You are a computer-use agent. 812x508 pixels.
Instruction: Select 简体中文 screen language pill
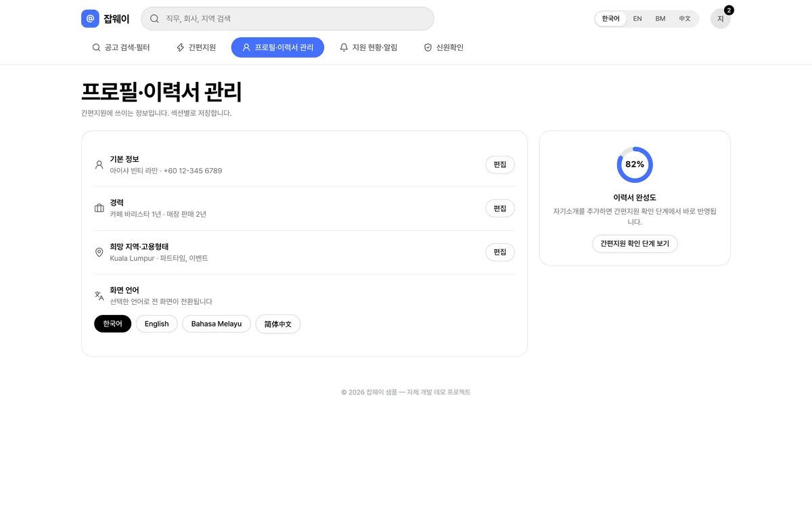click(x=278, y=324)
